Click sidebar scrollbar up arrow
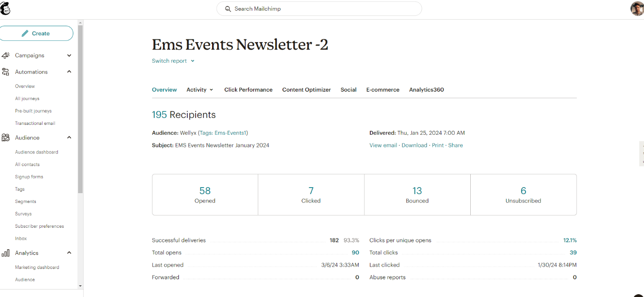Image resolution: width=644 pixels, height=297 pixels. click(80, 22)
